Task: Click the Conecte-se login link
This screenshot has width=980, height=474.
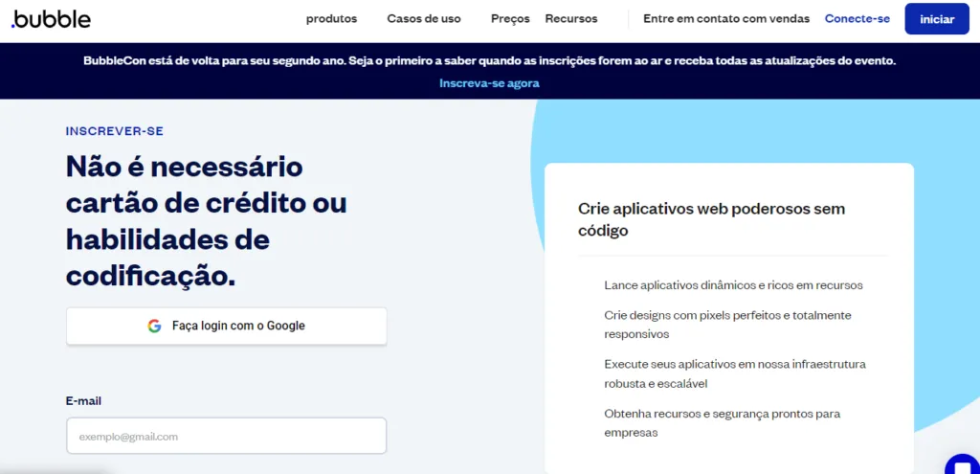Action: [x=857, y=19]
